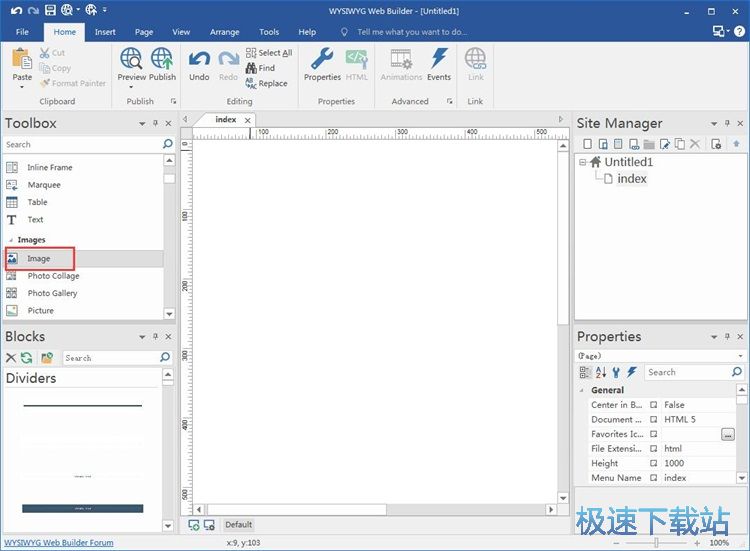Click the Undo arrow icon
Image resolution: width=750 pixels, height=551 pixels.
click(x=199, y=59)
